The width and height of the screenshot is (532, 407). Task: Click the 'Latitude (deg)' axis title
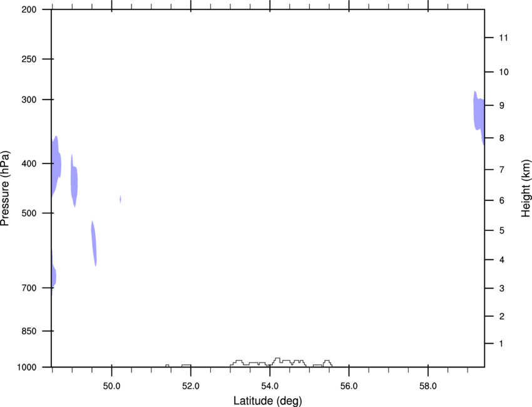[x=267, y=401]
